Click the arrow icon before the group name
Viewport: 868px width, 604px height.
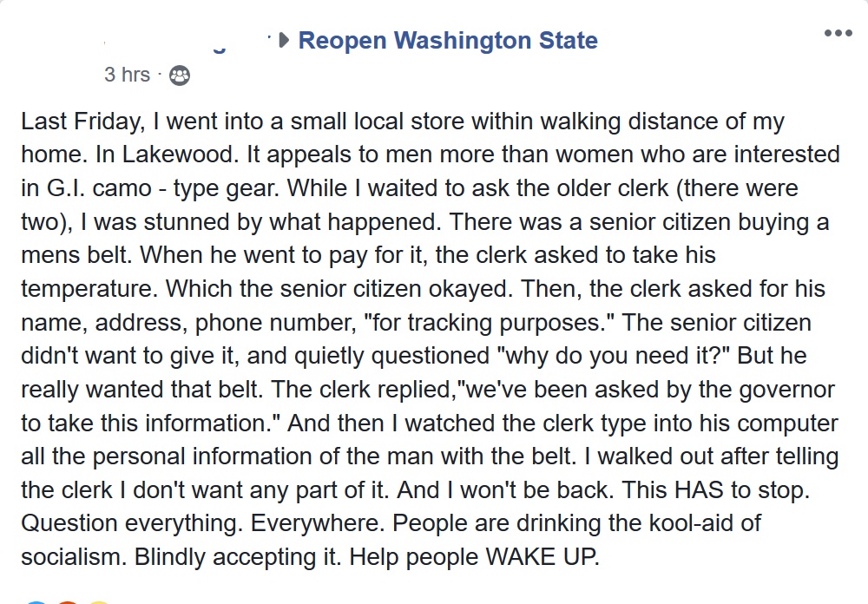[x=283, y=41]
